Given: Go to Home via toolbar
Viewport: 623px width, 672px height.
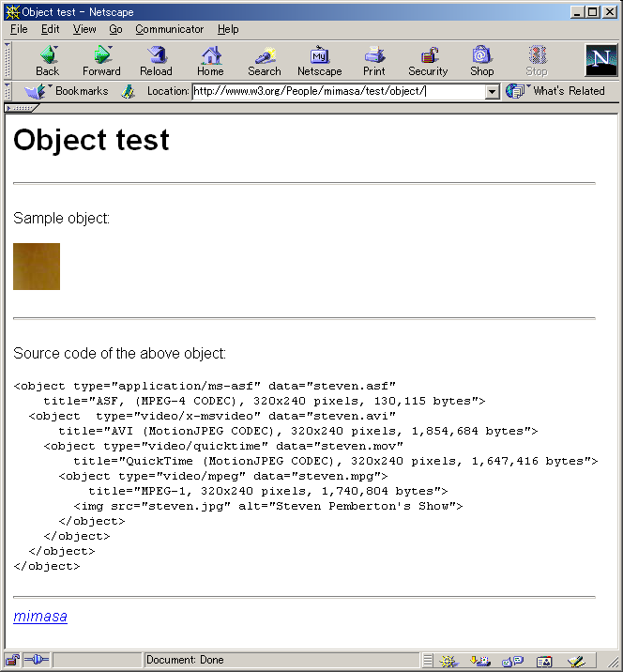Looking at the screenshot, I should [x=210, y=60].
